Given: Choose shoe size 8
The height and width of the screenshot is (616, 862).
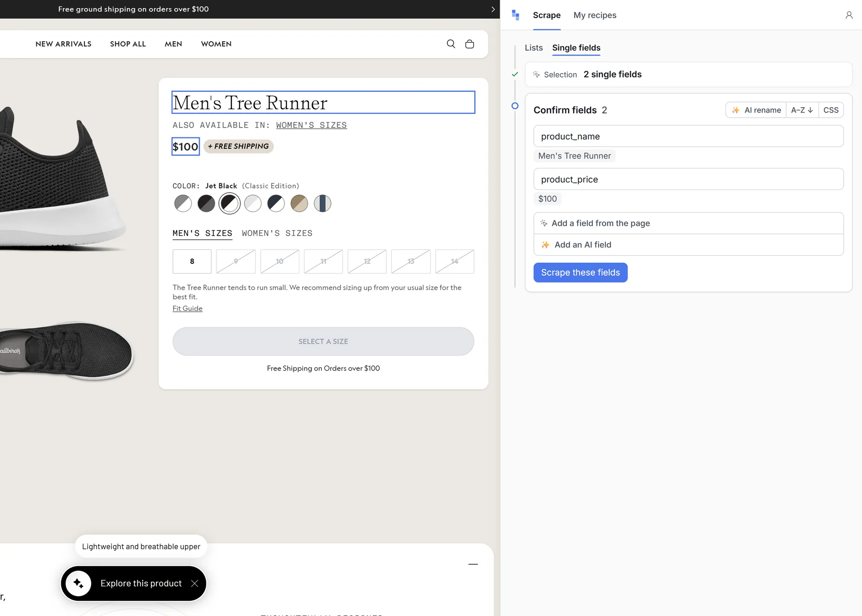Looking at the screenshot, I should pyautogui.click(x=192, y=261).
